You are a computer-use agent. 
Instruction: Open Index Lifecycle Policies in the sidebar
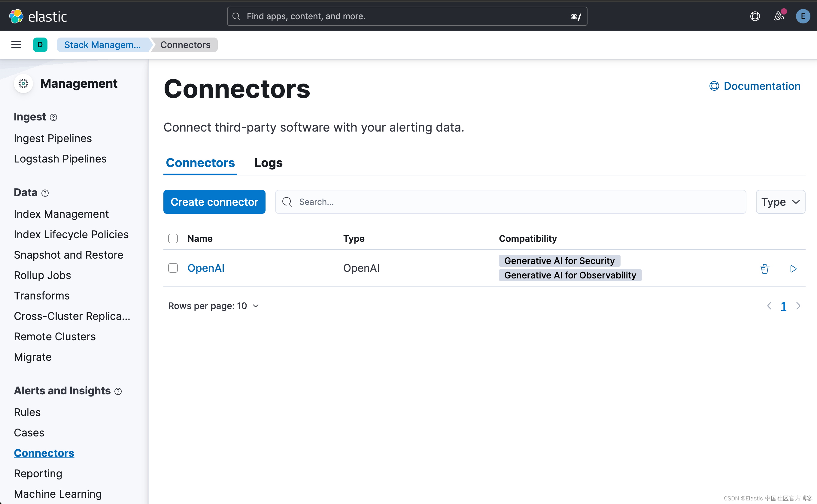tap(71, 234)
